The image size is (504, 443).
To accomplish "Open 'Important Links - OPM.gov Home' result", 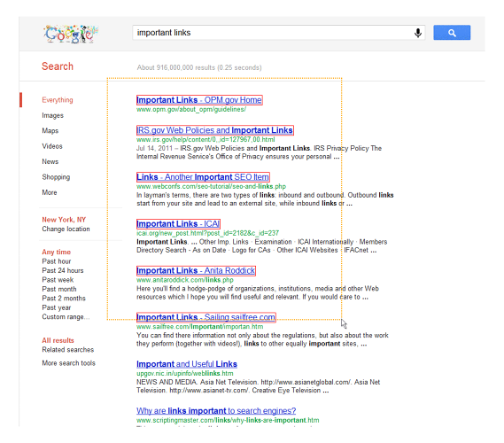I will pos(199,100).
